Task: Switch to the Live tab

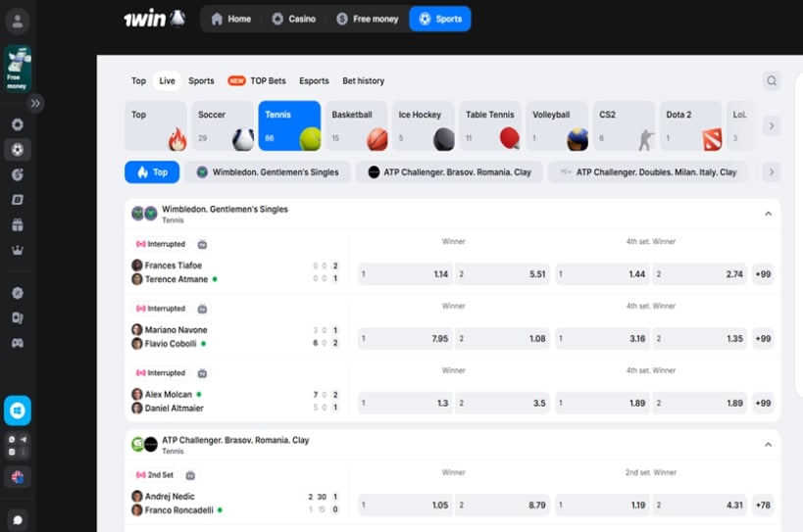Action: coord(167,80)
